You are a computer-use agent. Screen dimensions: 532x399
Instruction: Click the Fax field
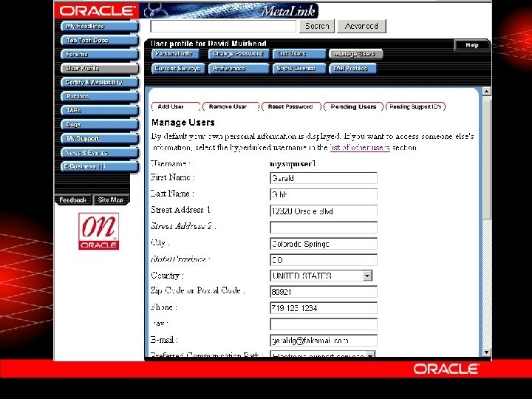(324, 324)
